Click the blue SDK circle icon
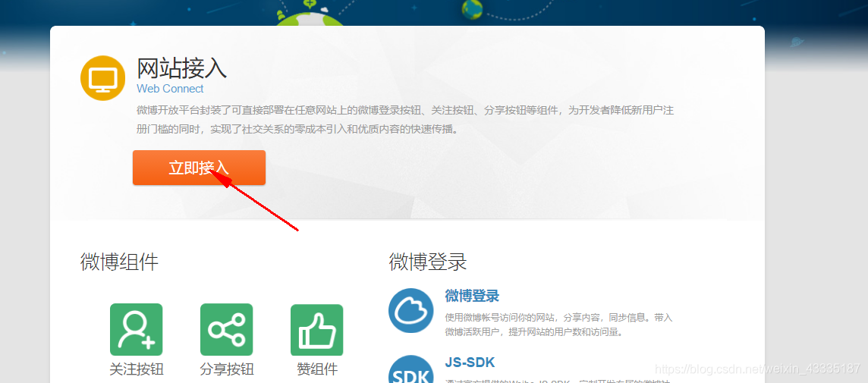Screen dimensions: 868x383 410,369
